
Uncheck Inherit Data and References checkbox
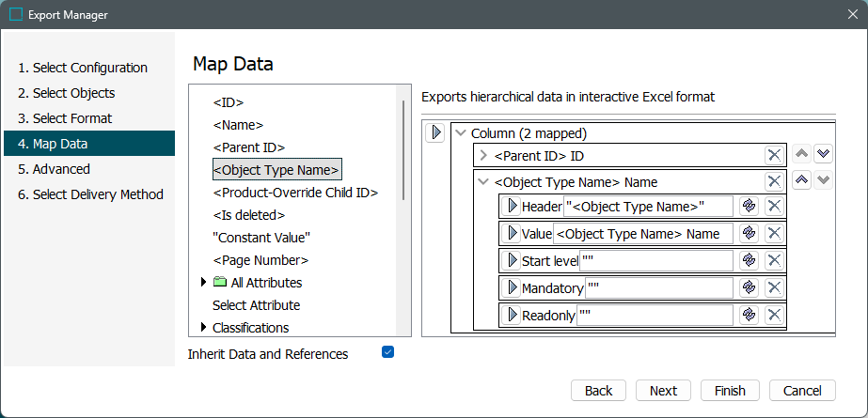tap(387, 352)
